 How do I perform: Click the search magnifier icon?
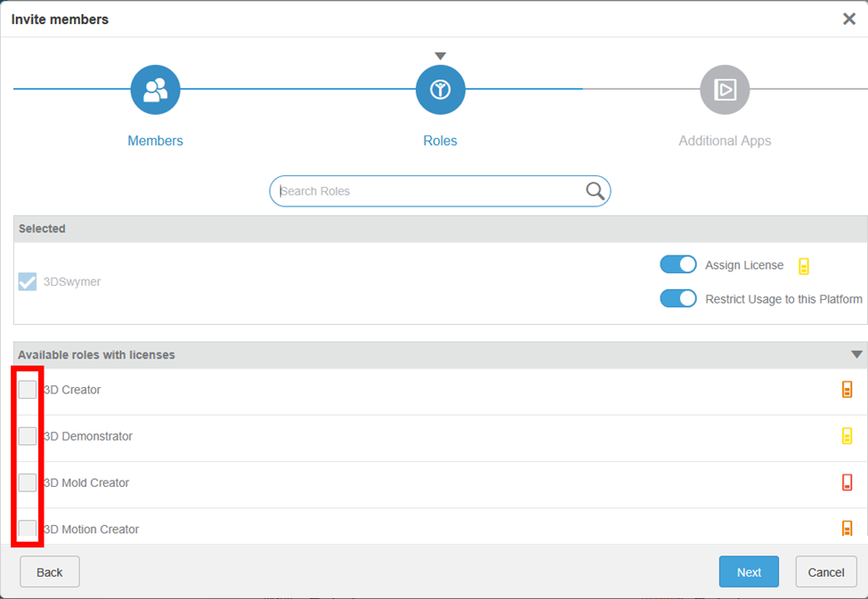tap(595, 191)
